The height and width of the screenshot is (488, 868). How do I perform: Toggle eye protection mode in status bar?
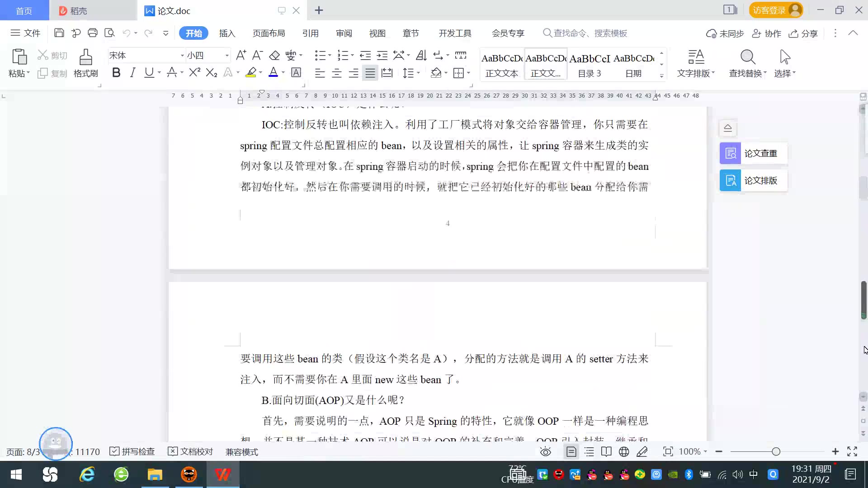[546, 452]
